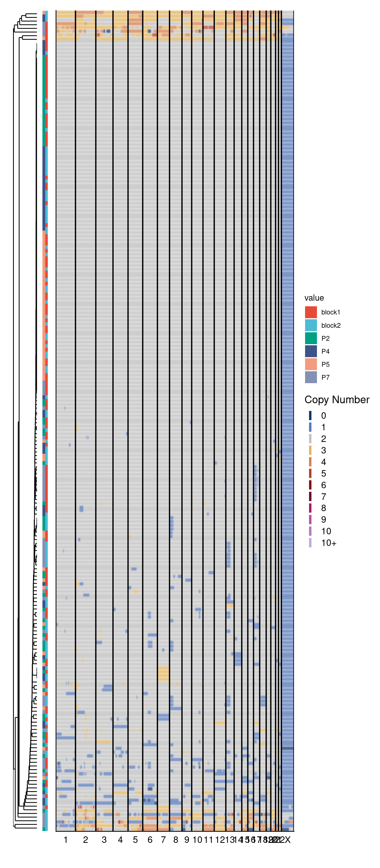Click the 'P2' legend label
Screen dimensions: 380x868
(x=325, y=338)
